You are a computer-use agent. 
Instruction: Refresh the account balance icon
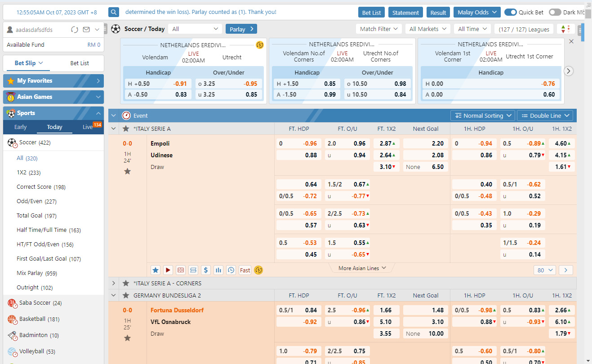pyautogui.click(x=75, y=30)
